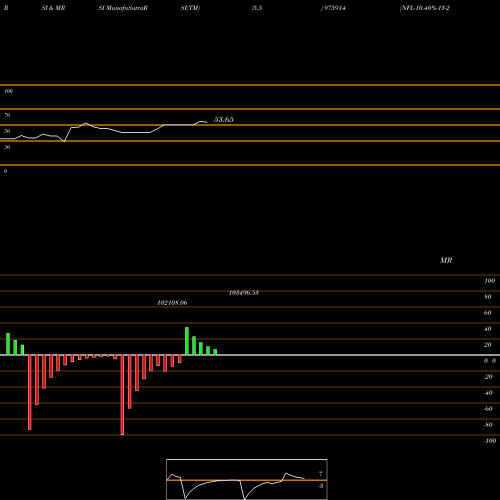Screen dimensions: 500x500
Task: Click the '(5,5' parameter text in header
Action: pyautogui.click(x=257, y=8)
